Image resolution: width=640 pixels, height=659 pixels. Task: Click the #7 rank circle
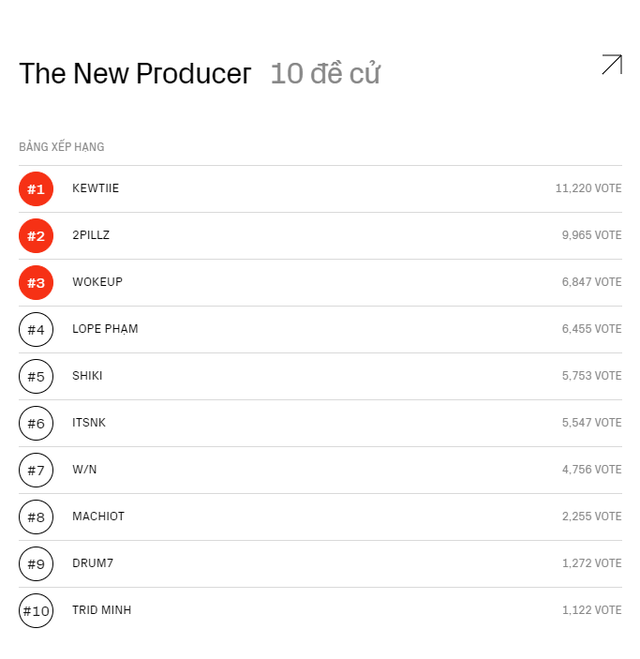(36, 470)
